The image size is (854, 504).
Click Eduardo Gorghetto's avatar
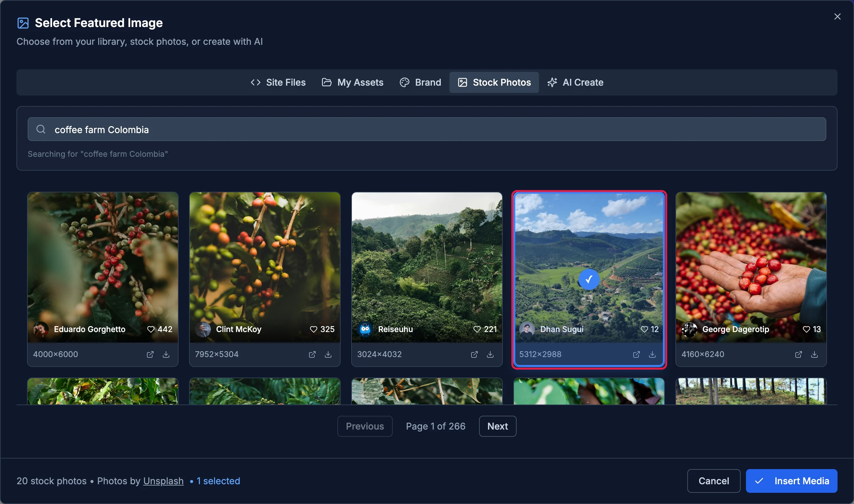point(41,329)
